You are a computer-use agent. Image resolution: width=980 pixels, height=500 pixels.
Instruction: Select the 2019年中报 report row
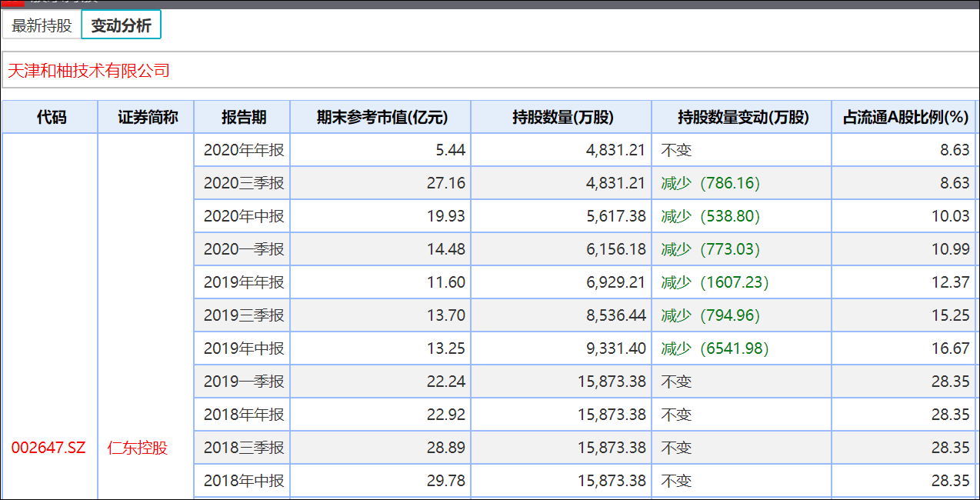(x=243, y=348)
